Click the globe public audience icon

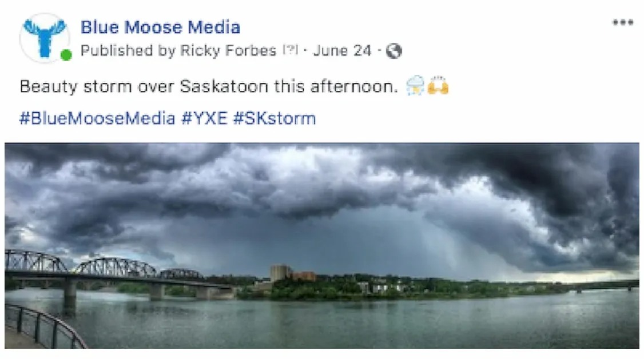393,51
